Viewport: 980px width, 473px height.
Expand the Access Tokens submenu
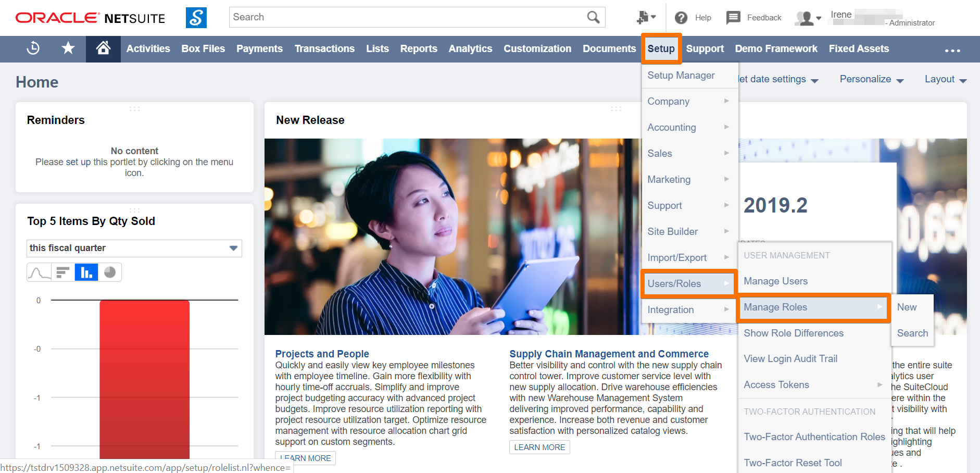814,385
